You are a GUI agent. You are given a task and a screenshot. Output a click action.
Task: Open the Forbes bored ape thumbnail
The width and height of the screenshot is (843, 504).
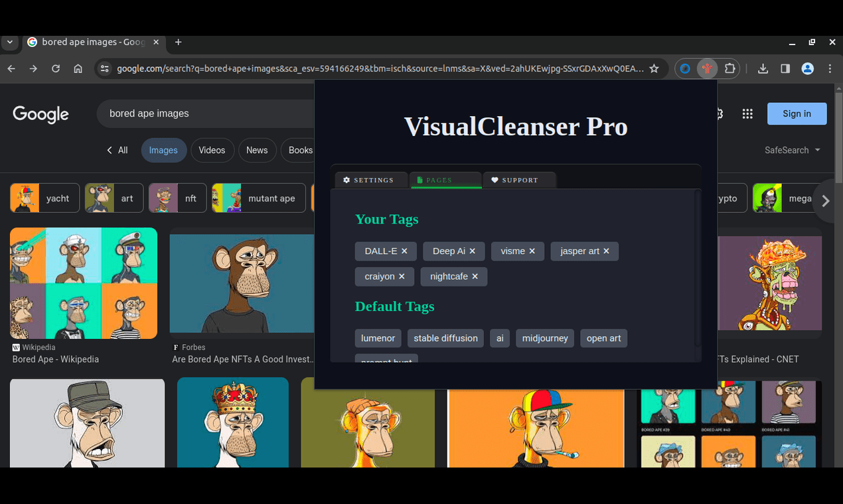(x=242, y=283)
